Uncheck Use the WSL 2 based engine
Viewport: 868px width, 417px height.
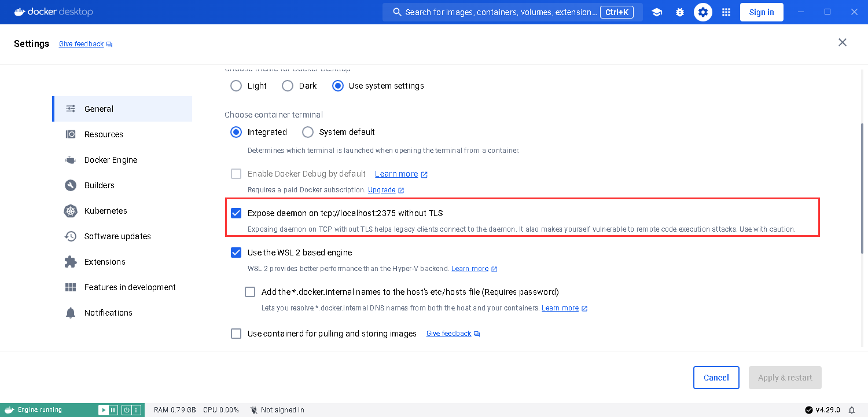pos(236,253)
